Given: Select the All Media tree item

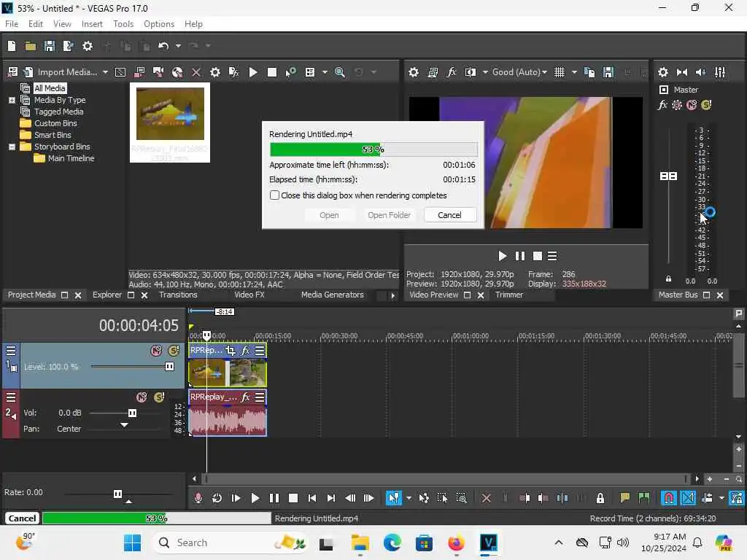Looking at the screenshot, I should pyautogui.click(x=50, y=88).
